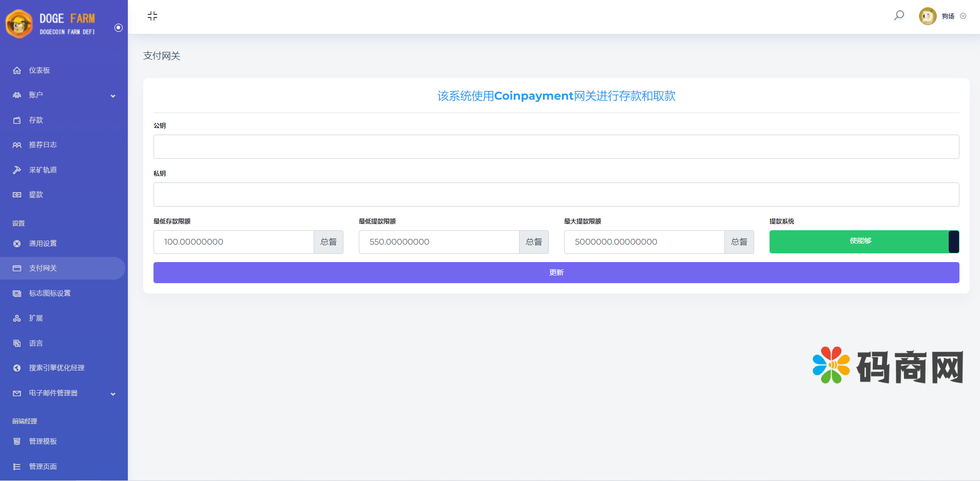The height and width of the screenshot is (481, 980).
Task: Go to 推荐日志 menu item
Action: point(43,145)
